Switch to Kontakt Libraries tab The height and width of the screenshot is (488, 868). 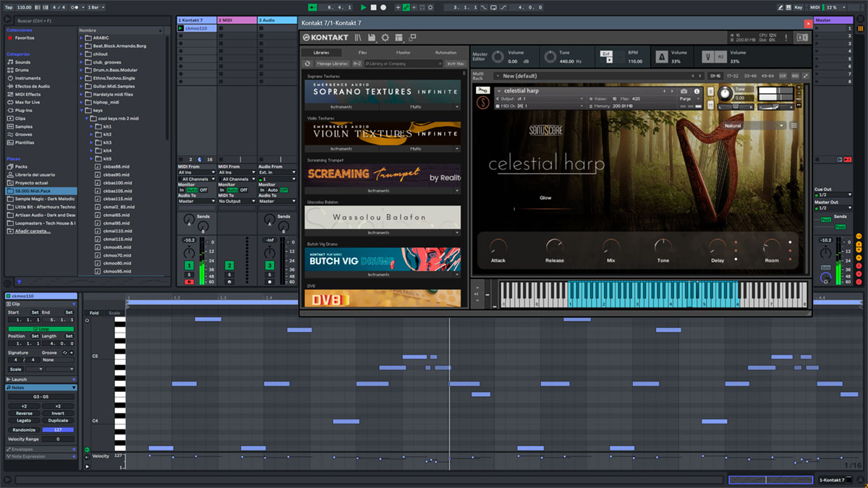[322, 53]
